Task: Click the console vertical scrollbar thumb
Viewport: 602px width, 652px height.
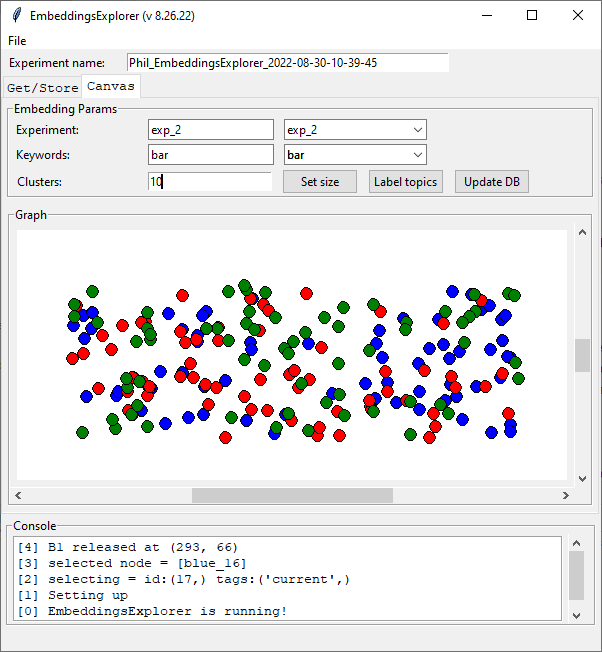Action: [x=576, y=574]
